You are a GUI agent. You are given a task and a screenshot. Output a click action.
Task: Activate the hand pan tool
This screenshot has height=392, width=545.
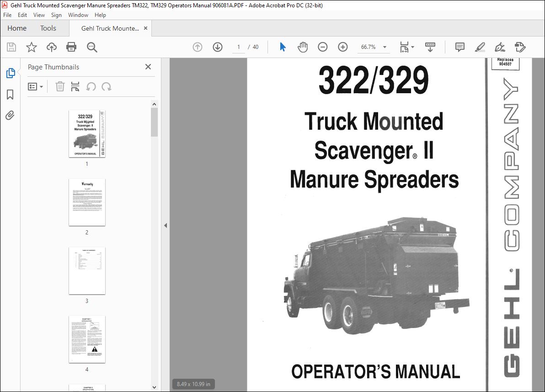[x=303, y=47]
